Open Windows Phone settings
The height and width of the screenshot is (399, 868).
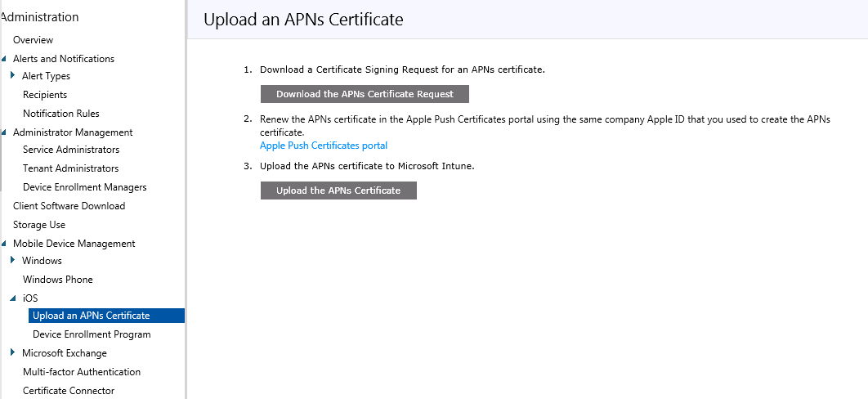coord(57,280)
